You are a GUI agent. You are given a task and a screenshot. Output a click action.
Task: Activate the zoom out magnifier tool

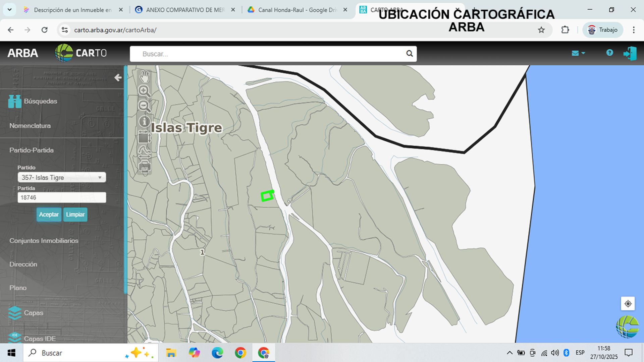(144, 106)
